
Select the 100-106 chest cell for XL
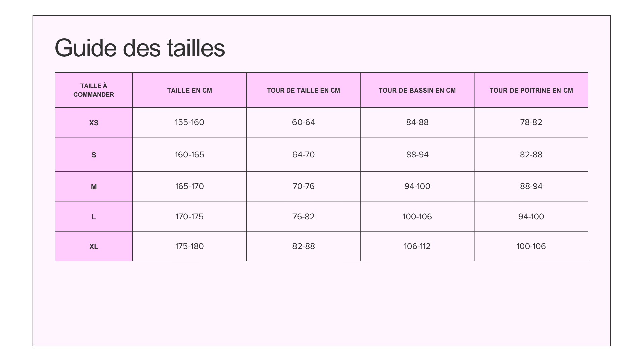(531, 246)
